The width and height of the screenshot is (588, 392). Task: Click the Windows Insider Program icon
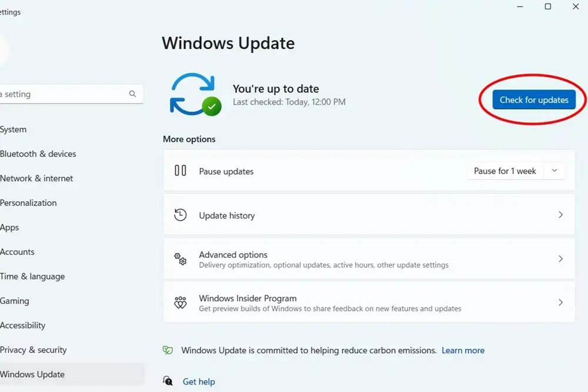pyautogui.click(x=181, y=303)
